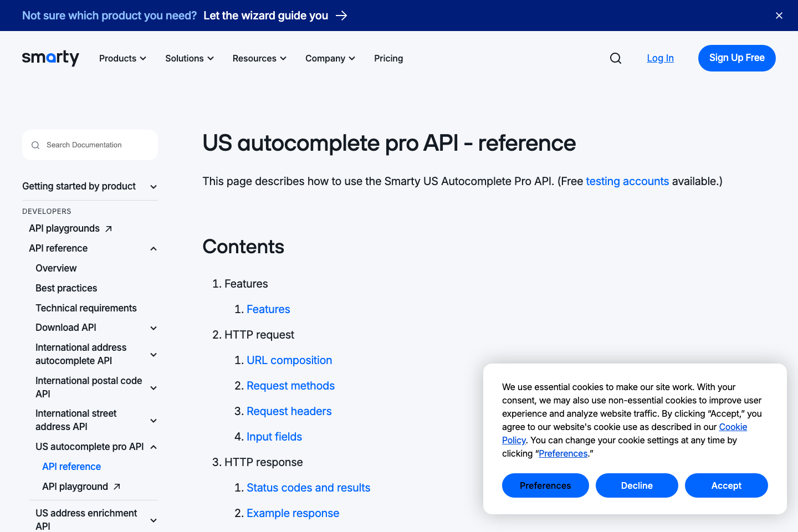Collapse the API reference section
This screenshot has height=532, width=798.
pyautogui.click(x=153, y=248)
